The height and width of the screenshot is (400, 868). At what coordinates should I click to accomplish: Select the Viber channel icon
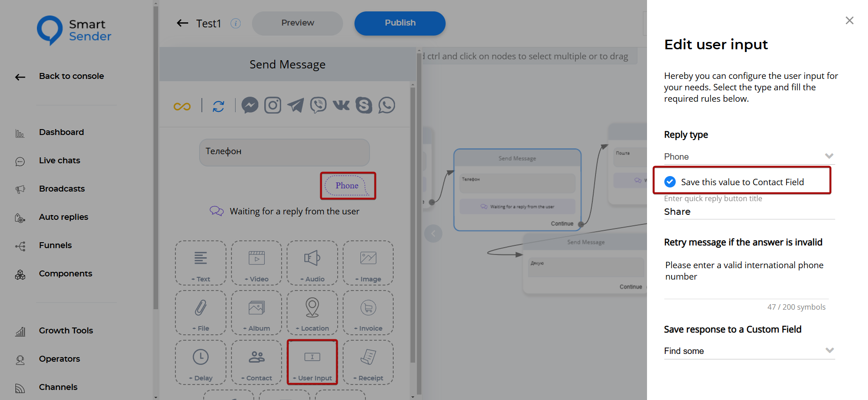[x=318, y=105]
